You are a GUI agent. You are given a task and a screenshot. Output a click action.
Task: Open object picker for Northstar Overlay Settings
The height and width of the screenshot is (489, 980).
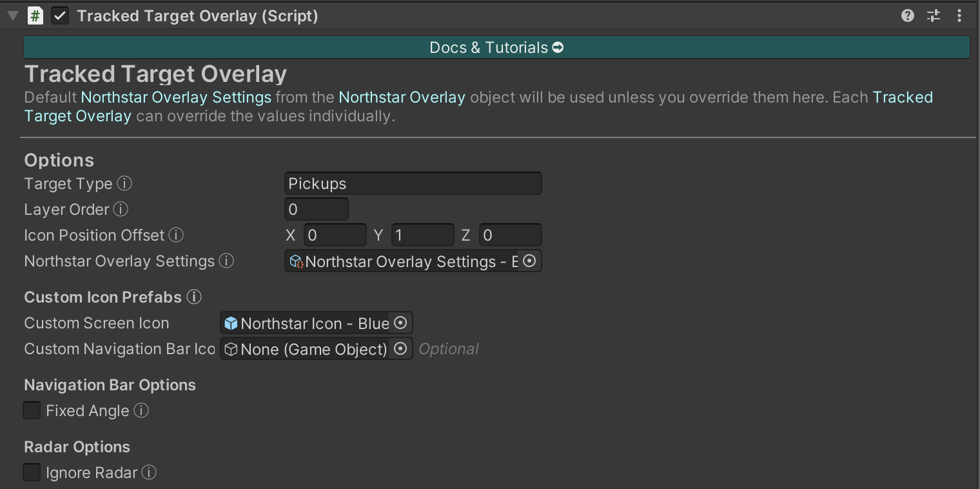[529, 261]
